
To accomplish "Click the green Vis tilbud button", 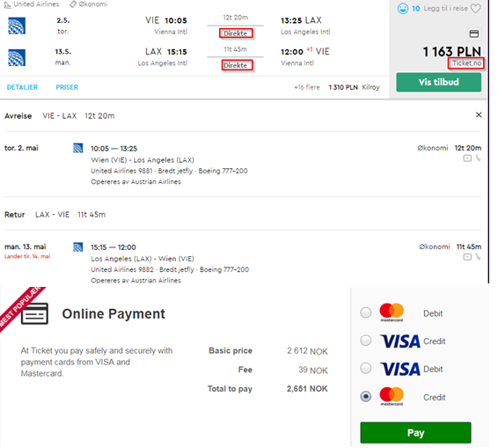I will tap(438, 82).
